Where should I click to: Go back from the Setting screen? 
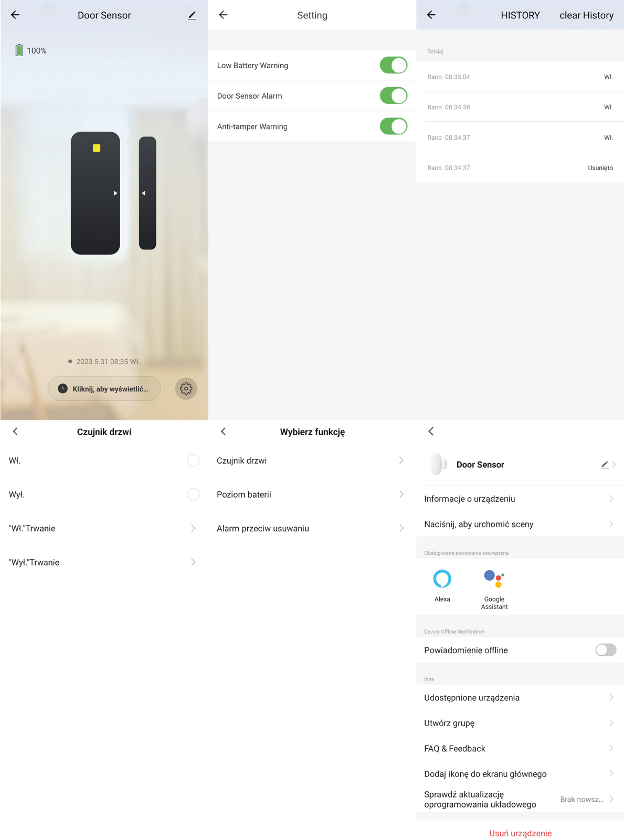point(223,15)
